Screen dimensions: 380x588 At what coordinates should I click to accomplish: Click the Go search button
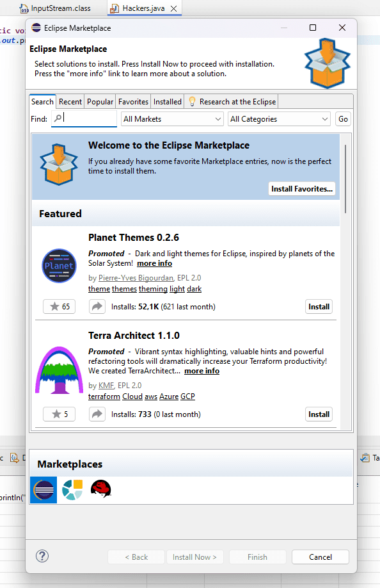coord(343,119)
